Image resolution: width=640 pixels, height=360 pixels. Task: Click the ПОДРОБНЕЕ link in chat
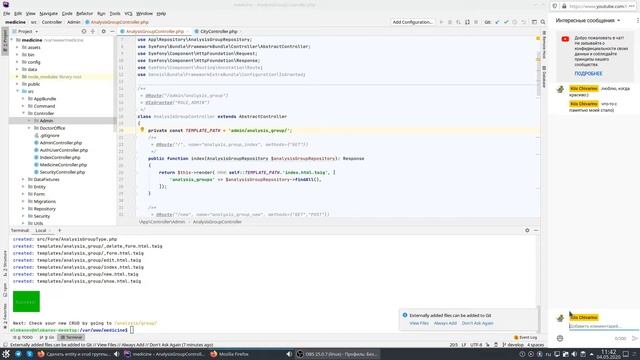tap(588, 73)
